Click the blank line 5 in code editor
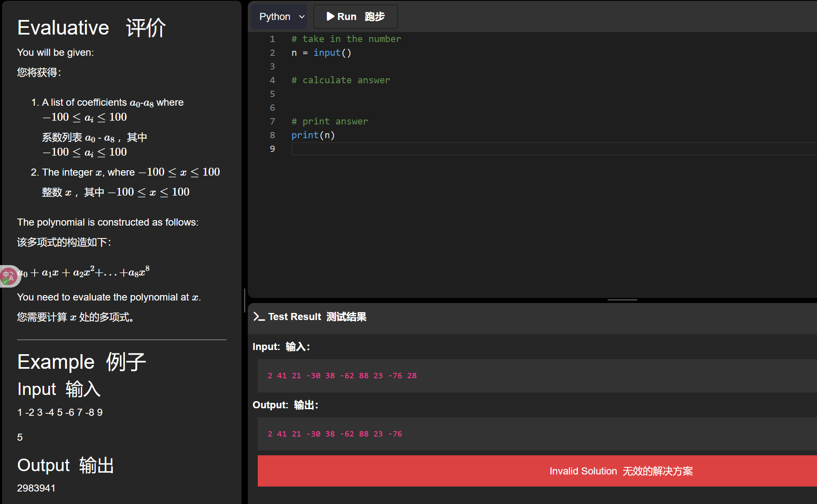Viewport: 817px width, 504px height. pos(416,94)
